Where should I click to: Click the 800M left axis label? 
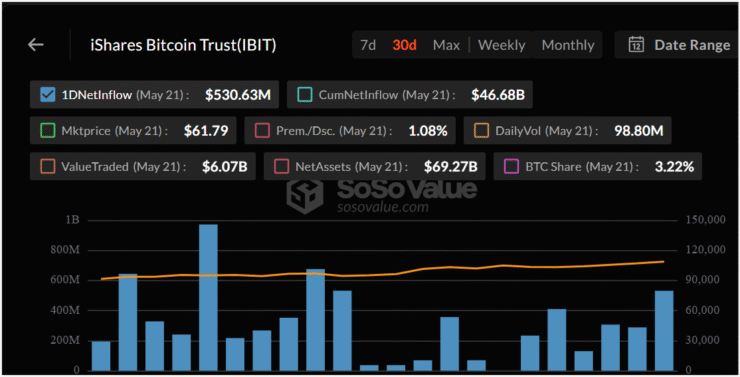pos(65,250)
